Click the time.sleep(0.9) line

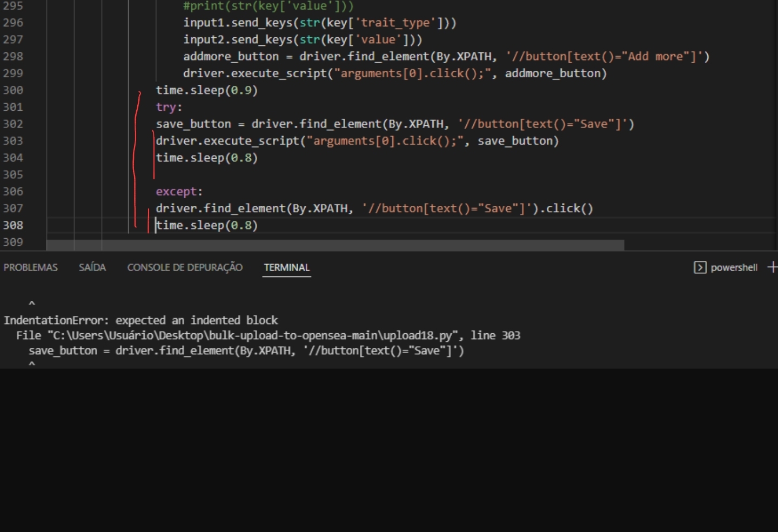click(x=207, y=90)
